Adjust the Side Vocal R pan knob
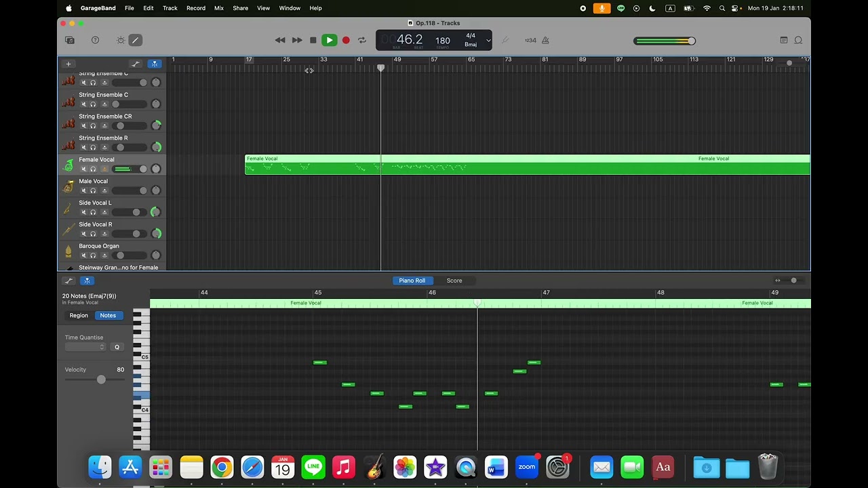Viewport: 868px width, 488px height. click(156, 234)
